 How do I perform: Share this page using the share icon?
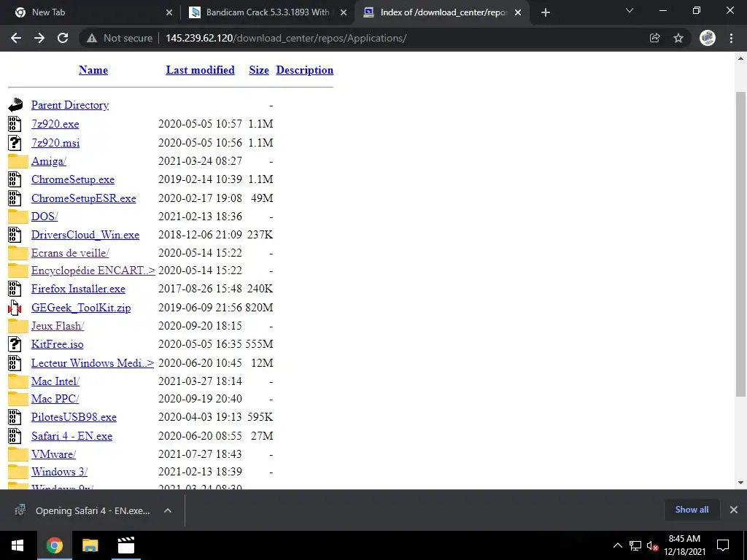[655, 38]
